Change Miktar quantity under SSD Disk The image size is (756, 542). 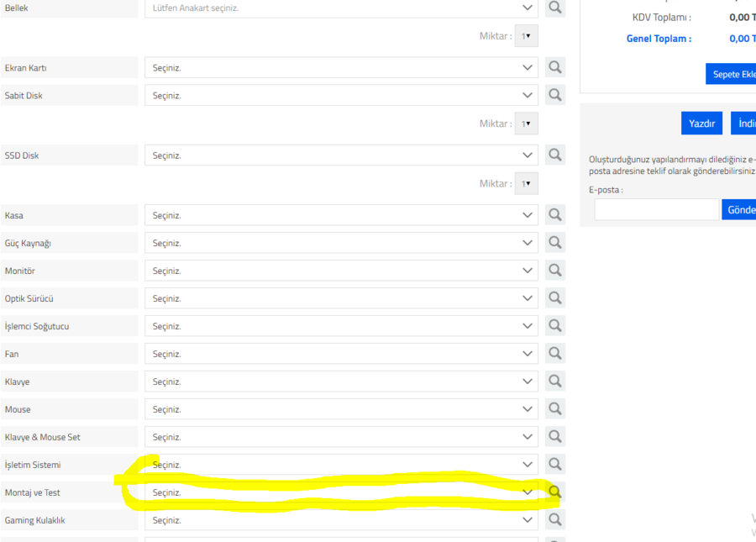click(526, 184)
